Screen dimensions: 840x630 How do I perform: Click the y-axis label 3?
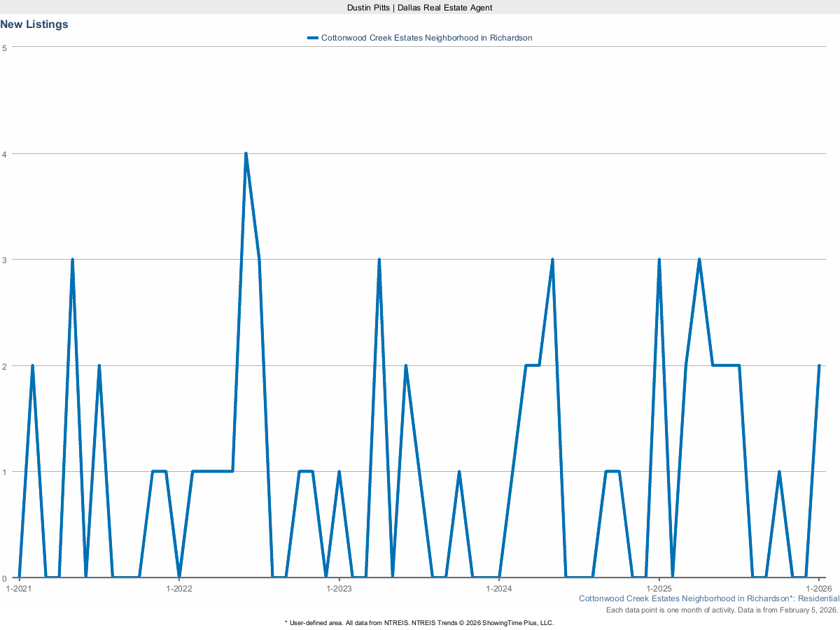click(5, 260)
